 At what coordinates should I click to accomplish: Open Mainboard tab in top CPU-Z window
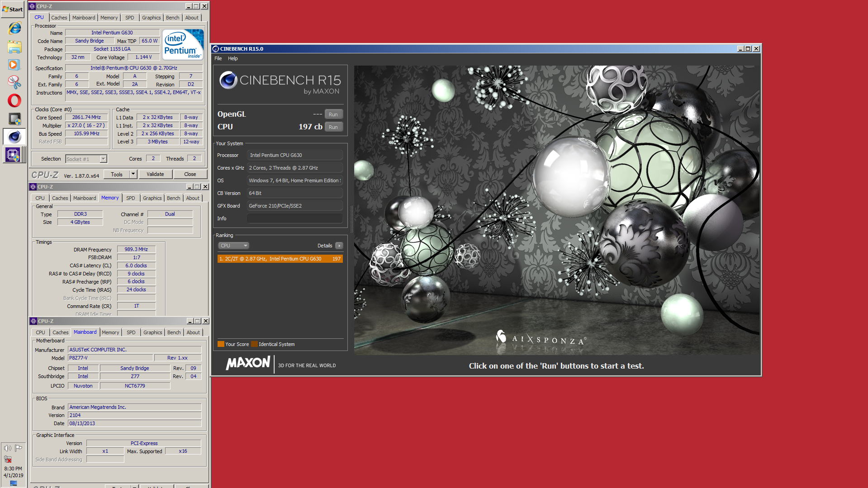click(84, 18)
